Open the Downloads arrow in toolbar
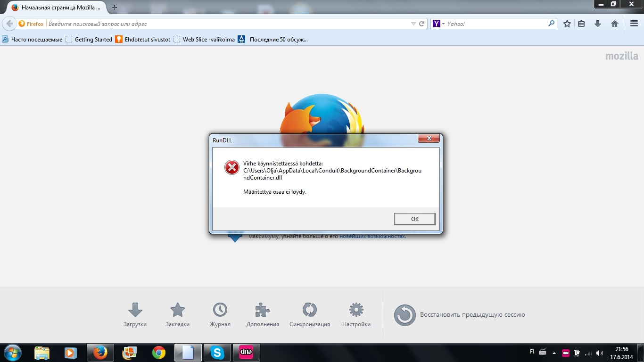644x362 pixels. [598, 24]
